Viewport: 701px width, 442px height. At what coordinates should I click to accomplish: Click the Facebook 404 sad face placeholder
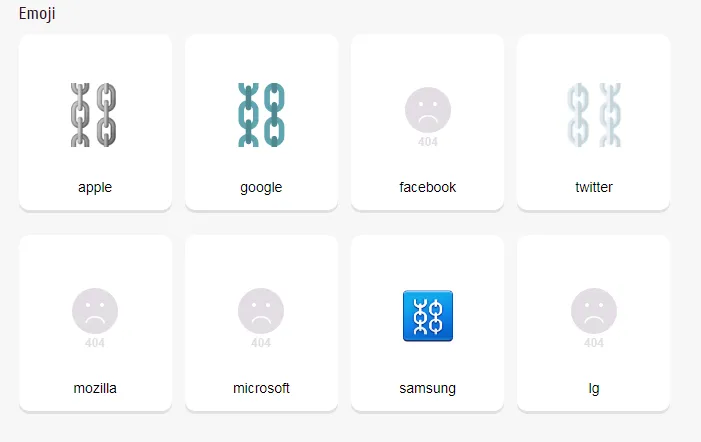pyautogui.click(x=428, y=117)
